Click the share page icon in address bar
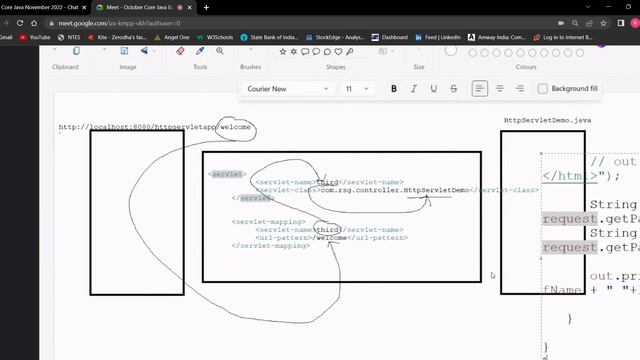The image size is (640, 360). 589,23
